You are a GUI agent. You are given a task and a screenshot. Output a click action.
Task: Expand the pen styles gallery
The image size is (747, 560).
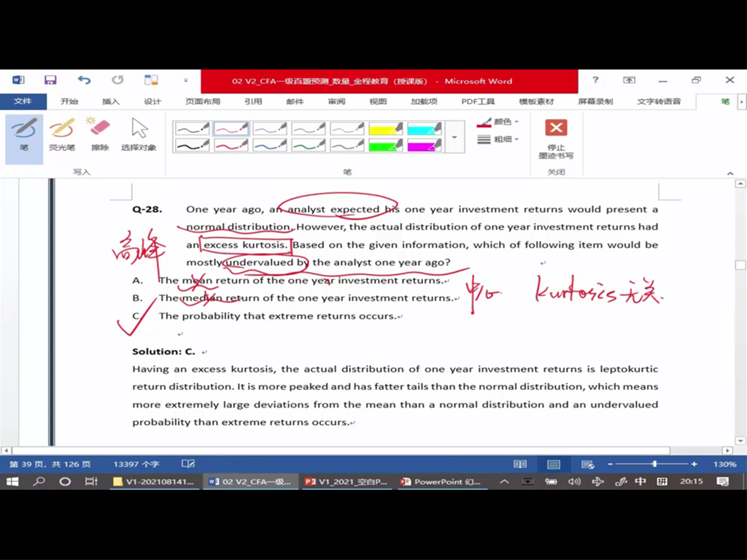(x=454, y=137)
